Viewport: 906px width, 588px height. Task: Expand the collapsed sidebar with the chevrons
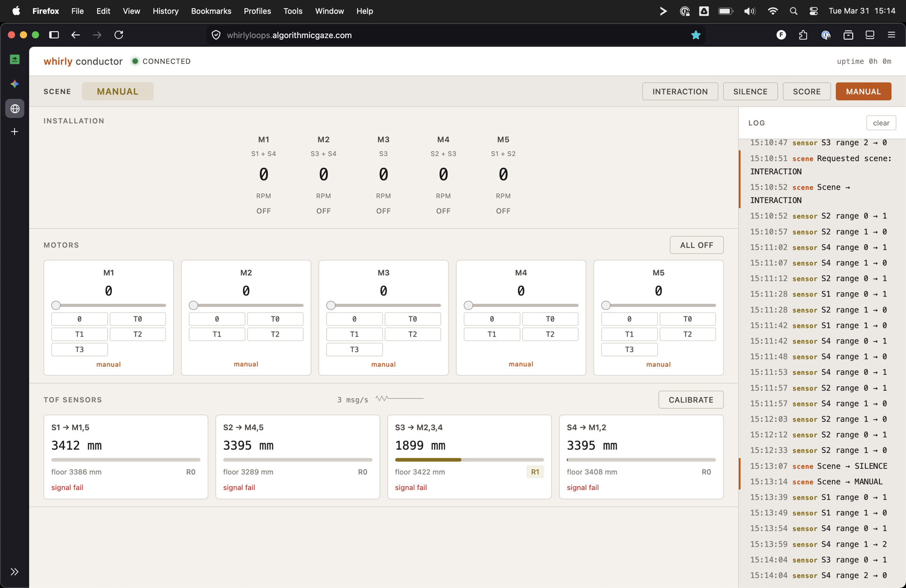tap(15, 571)
